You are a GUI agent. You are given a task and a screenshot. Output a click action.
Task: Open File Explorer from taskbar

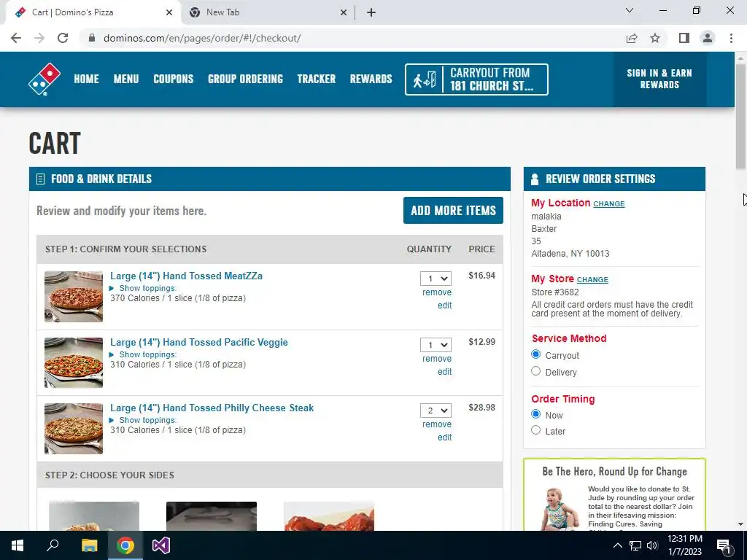pyautogui.click(x=89, y=545)
